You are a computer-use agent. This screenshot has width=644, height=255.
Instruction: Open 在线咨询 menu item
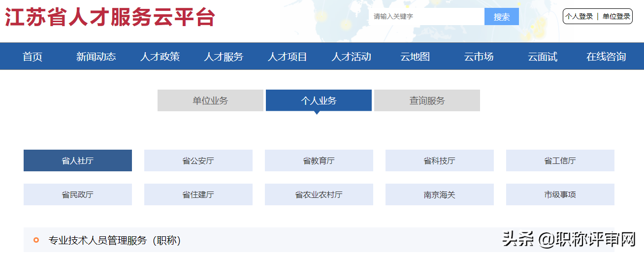click(606, 57)
